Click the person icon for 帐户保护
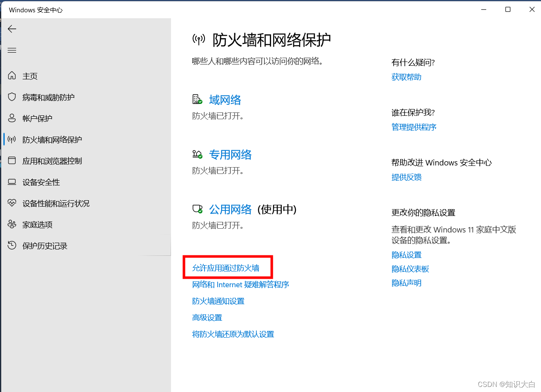 pos(12,118)
